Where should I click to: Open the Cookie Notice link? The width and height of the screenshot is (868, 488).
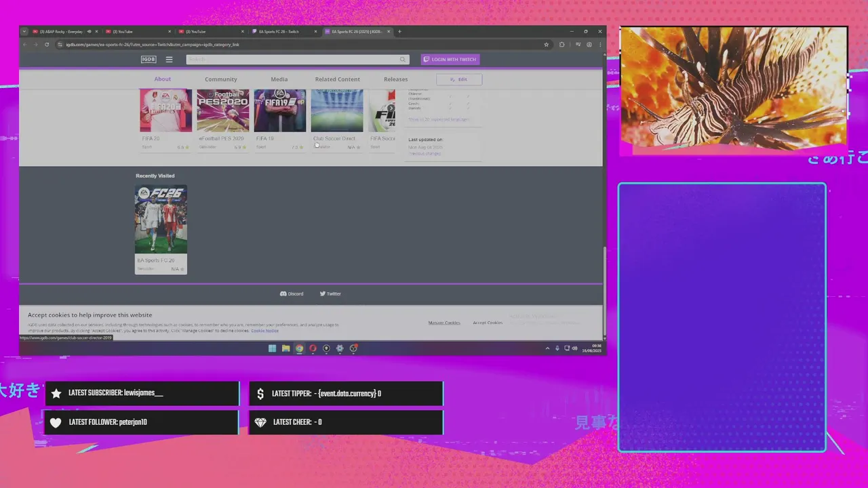(264, 330)
